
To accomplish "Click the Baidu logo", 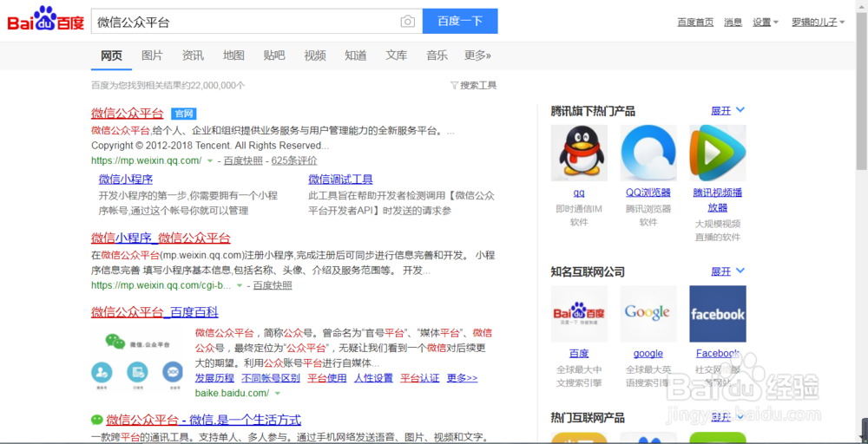I will coord(45,19).
